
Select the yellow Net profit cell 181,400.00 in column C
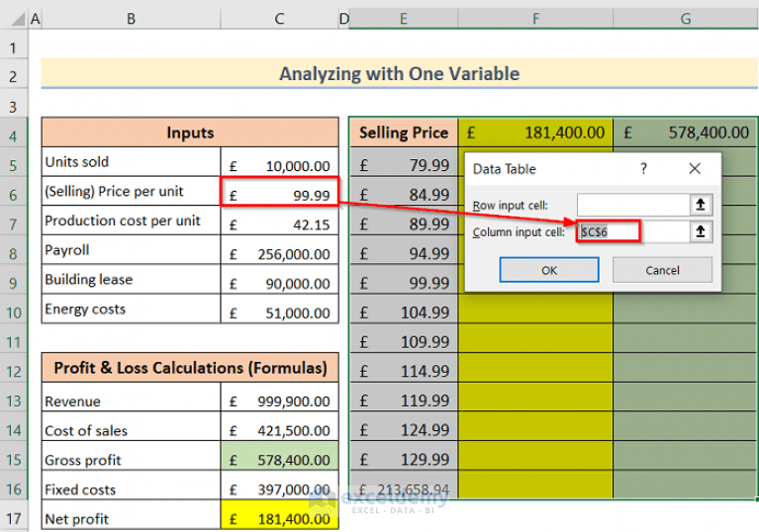click(x=280, y=514)
